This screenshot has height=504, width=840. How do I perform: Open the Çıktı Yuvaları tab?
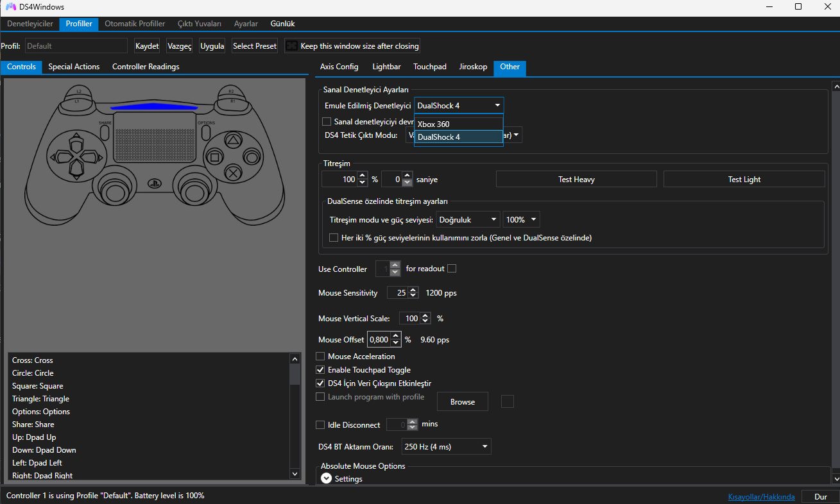(200, 24)
